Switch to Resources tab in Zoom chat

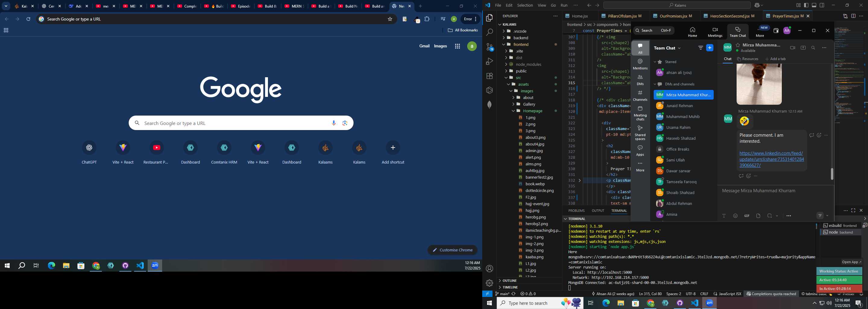coord(748,59)
